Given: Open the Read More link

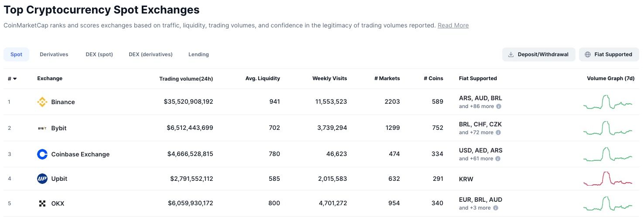Looking at the screenshot, I should coord(453,25).
